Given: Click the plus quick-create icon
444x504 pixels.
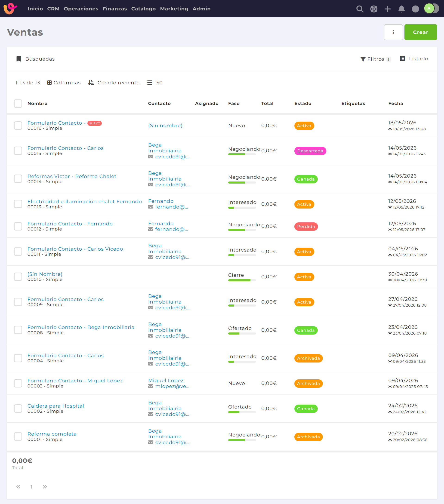Looking at the screenshot, I should coord(388,9).
